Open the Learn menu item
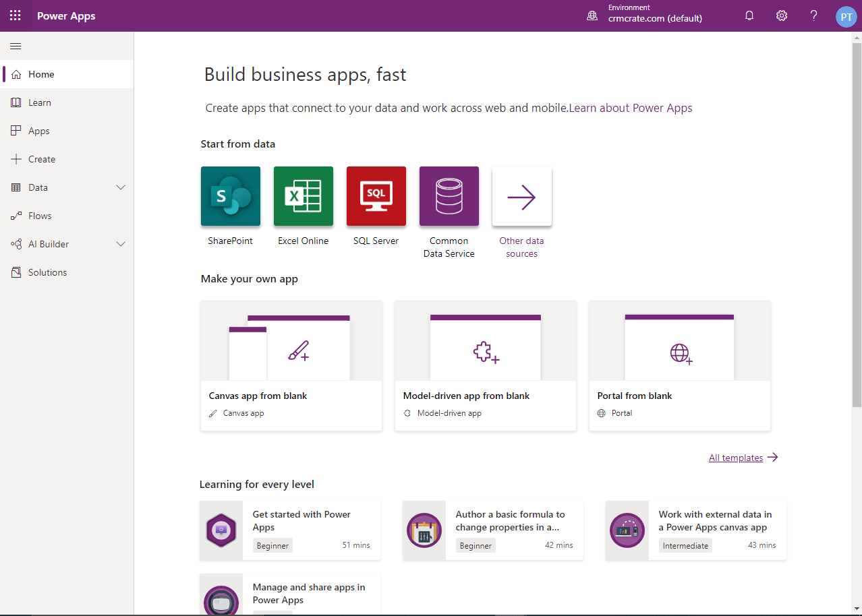This screenshot has width=862, height=616. coord(67,102)
